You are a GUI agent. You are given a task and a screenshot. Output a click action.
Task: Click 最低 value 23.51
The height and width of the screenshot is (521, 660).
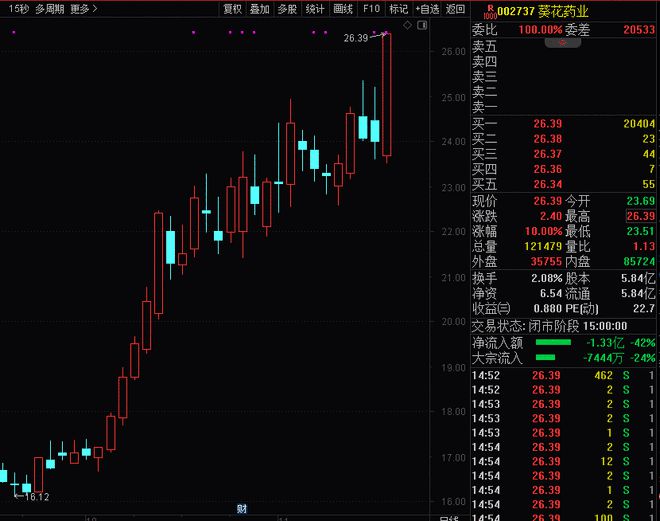[x=640, y=231]
